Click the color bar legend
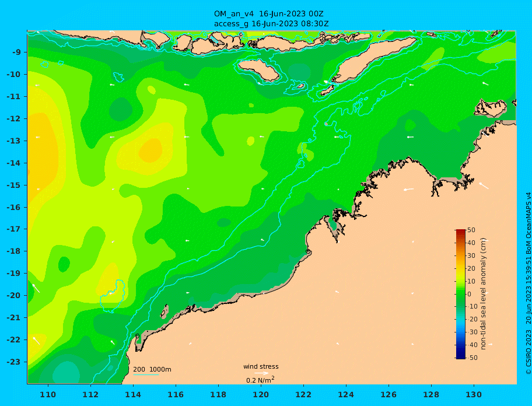 pyautogui.click(x=460, y=294)
